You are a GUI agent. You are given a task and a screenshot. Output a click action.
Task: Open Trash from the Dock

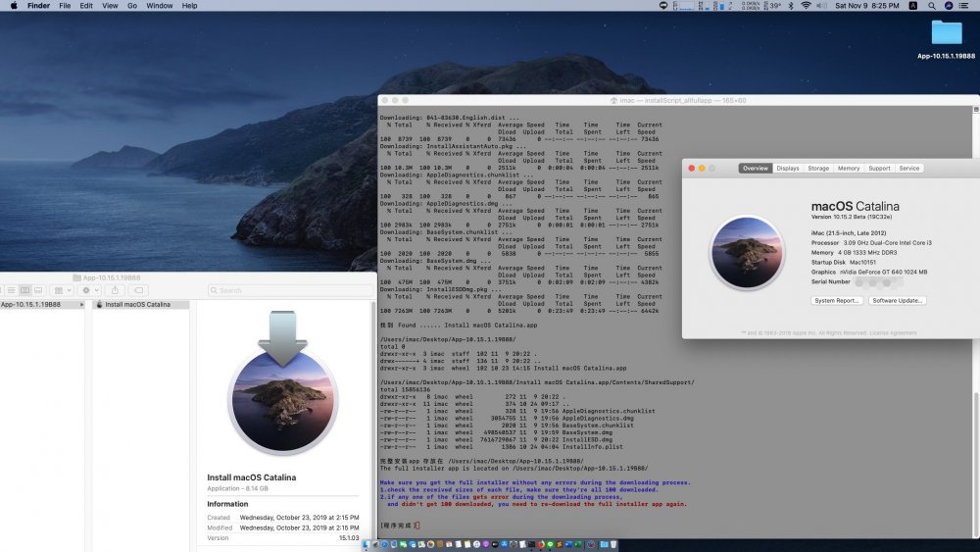(x=613, y=544)
